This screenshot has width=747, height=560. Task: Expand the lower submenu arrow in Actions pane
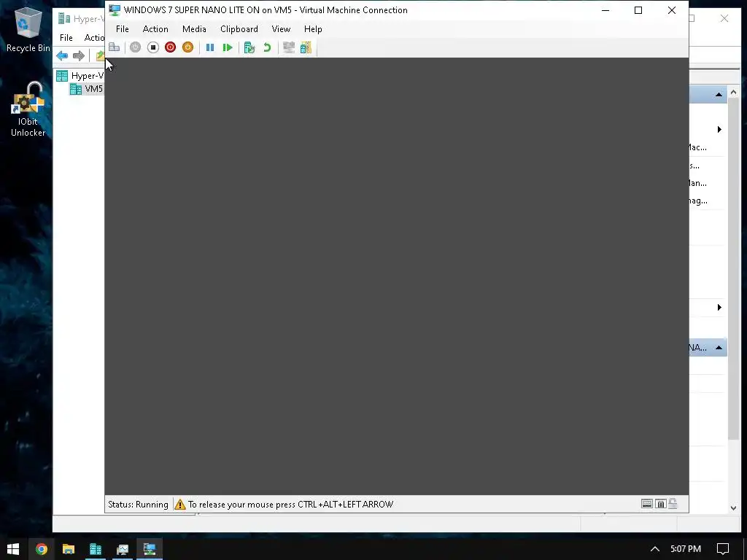(719, 308)
